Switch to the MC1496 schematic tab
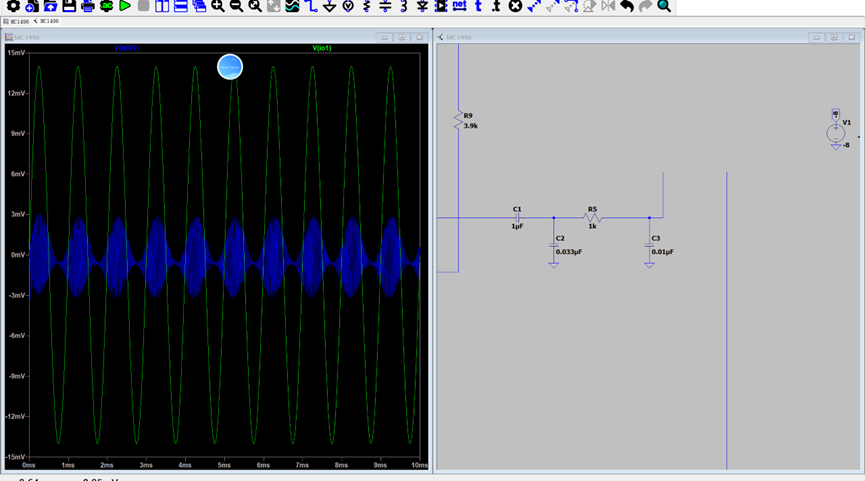 point(46,22)
